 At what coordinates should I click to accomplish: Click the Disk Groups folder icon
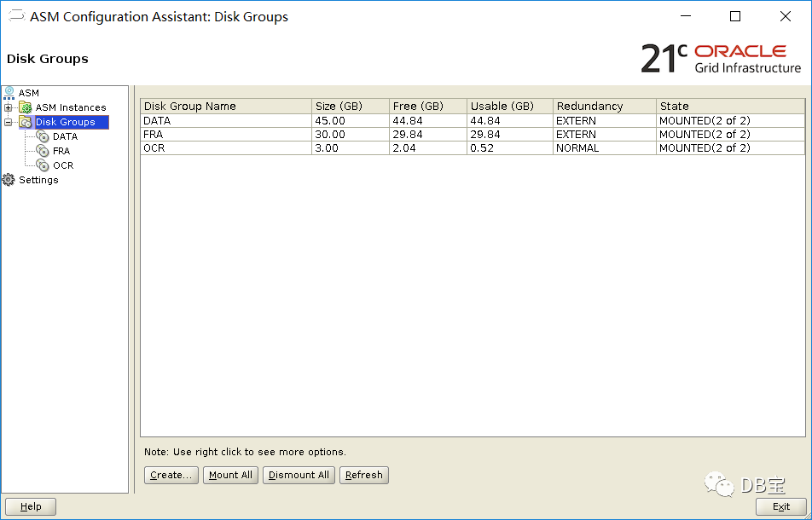25,122
